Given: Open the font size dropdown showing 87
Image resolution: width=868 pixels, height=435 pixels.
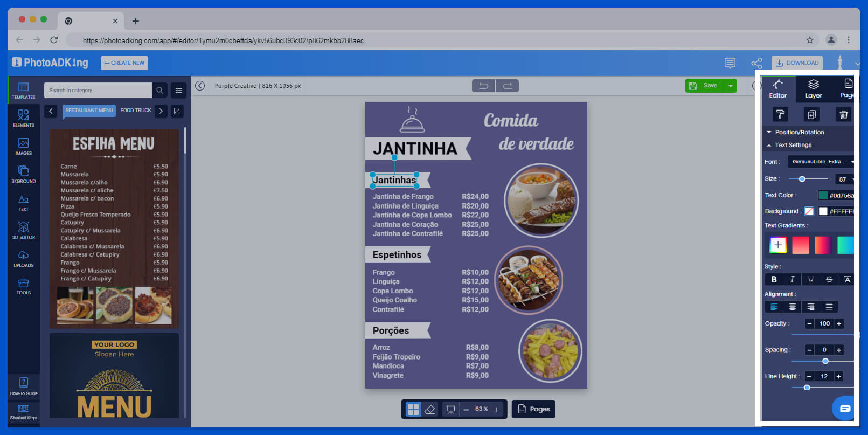Looking at the screenshot, I should coord(846,179).
